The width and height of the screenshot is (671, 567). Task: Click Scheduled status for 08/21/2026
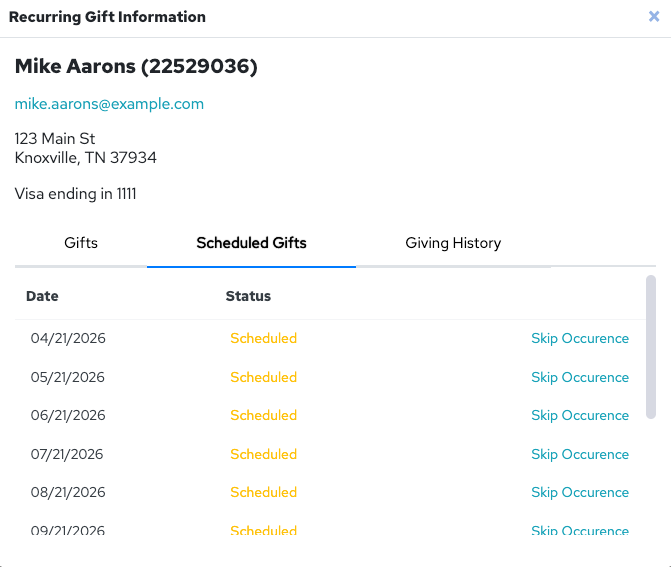tap(264, 493)
